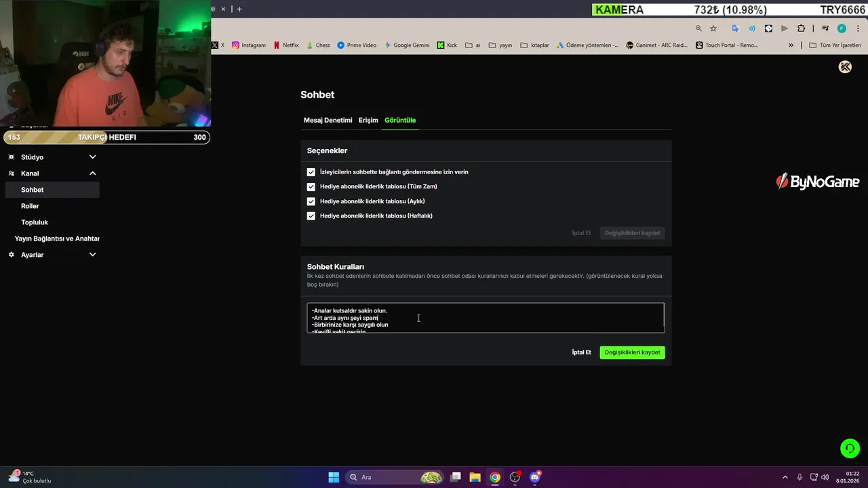Click the Takipçi Hedefi progress bar
The width and height of the screenshot is (868, 488).
pyautogui.click(x=106, y=137)
